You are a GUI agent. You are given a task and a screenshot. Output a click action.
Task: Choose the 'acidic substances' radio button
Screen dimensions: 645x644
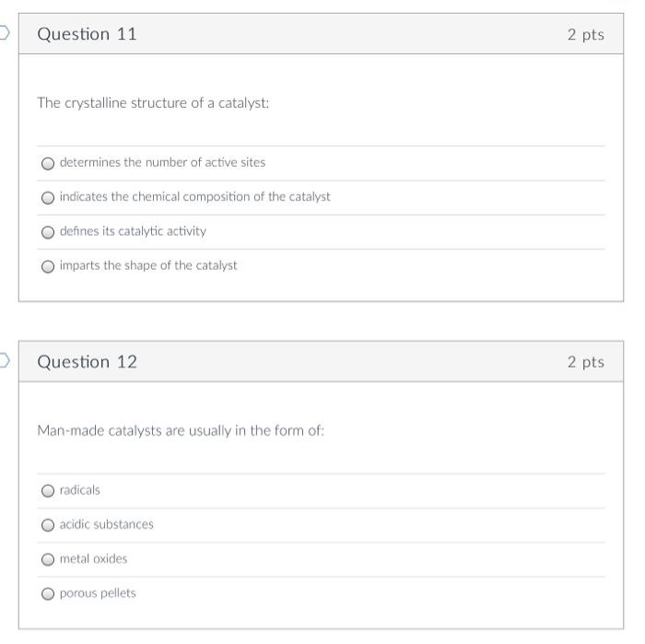click(x=48, y=525)
